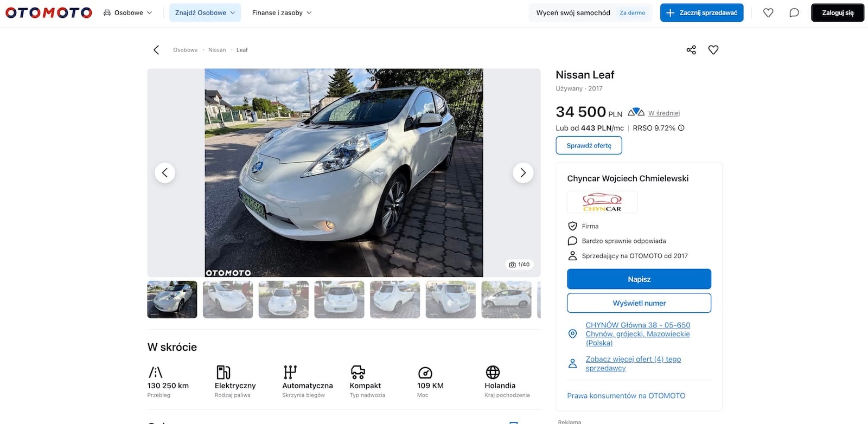
Task: Open Osobowe breadcrumb link
Action: click(x=186, y=50)
